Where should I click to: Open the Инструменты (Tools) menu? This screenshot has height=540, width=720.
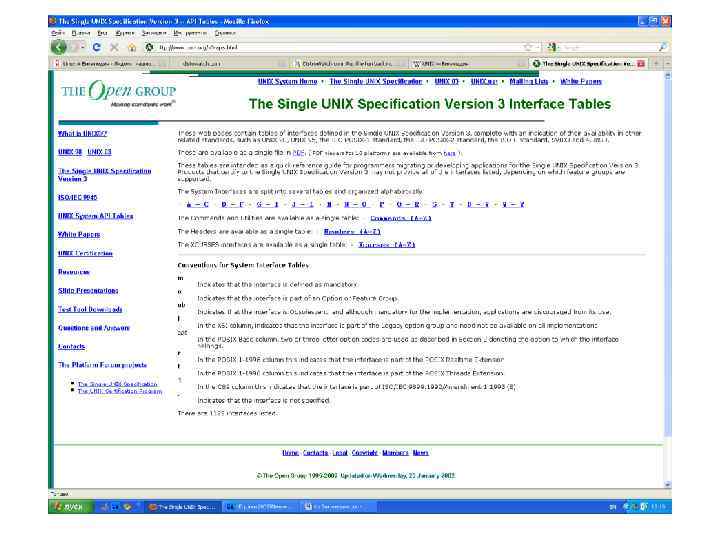[190, 33]
